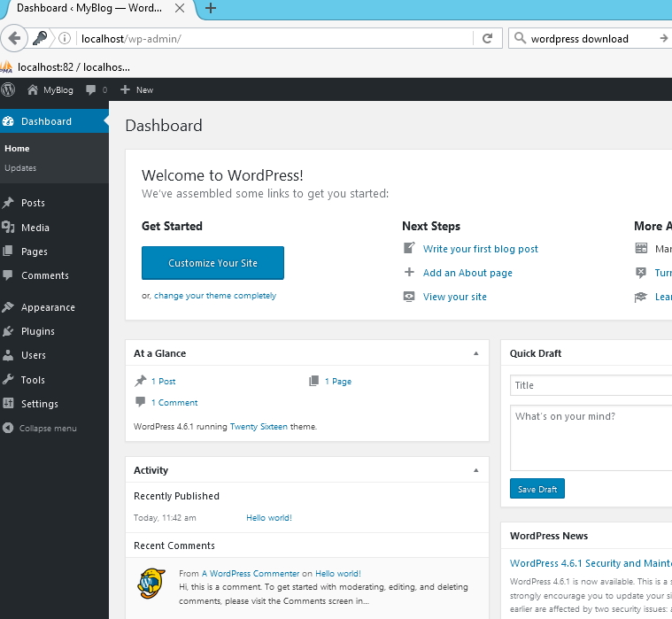Open the 1 Post link
Image resolution: width=672 pixels, height=619 pixels.
[163, 381]
